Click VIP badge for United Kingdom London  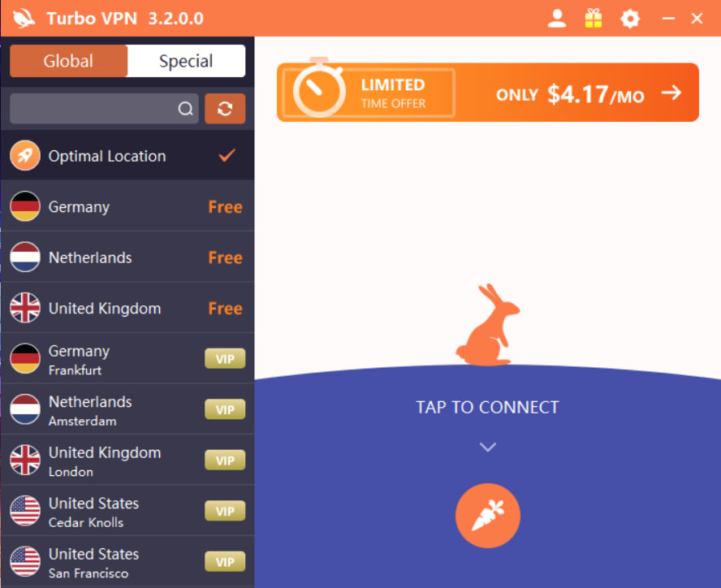point(225,460)
